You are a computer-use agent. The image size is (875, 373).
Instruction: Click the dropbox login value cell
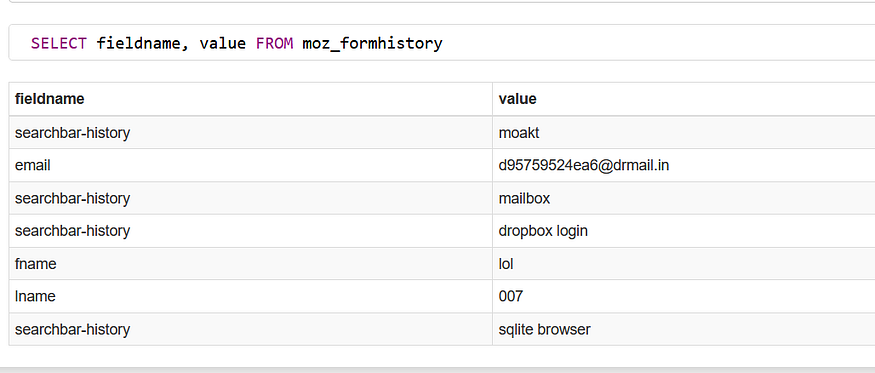click(x=684, y=231)
